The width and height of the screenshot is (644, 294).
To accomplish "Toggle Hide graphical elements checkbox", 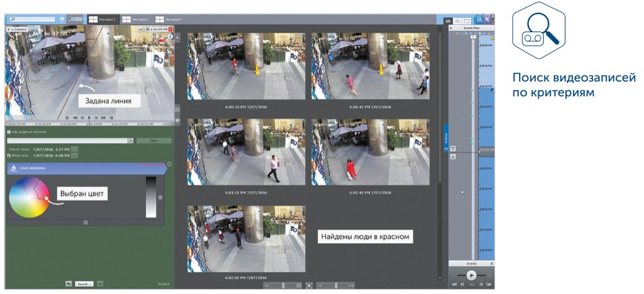I will [x=9, y=132].
